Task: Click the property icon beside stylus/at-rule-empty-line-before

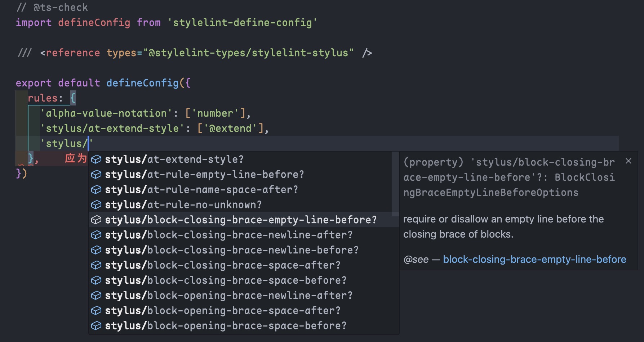Action: 96,174
